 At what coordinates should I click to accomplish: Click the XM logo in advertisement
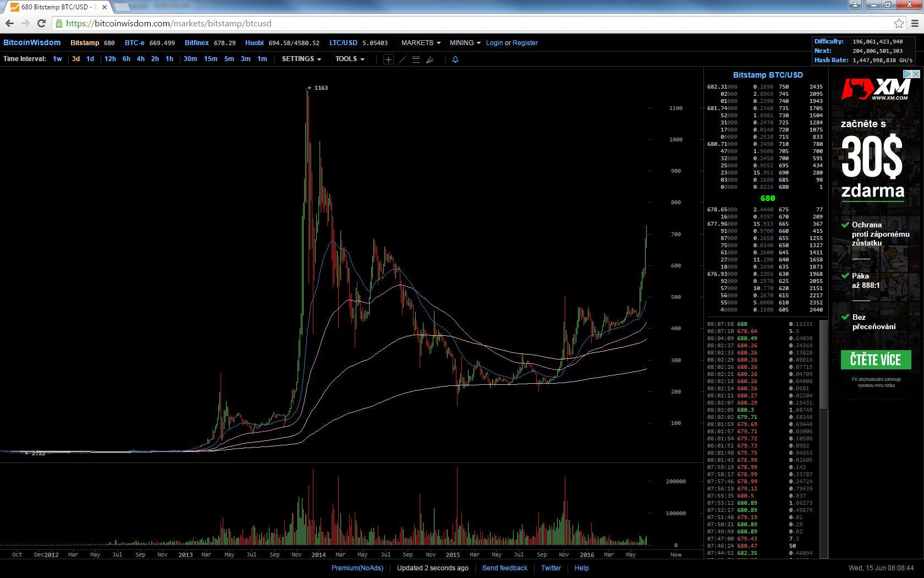pos(876,89)
